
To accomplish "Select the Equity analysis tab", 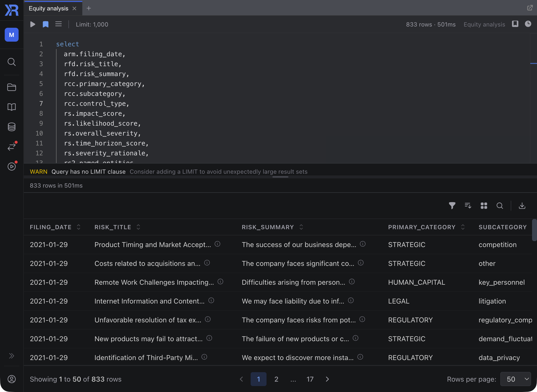I will coord(49,8).
